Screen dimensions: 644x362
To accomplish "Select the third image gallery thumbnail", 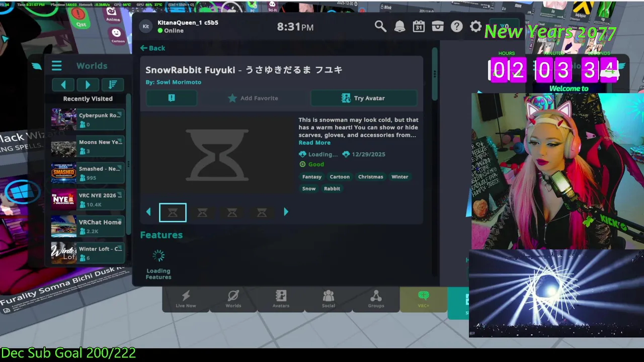I will (x=232, y=213).
